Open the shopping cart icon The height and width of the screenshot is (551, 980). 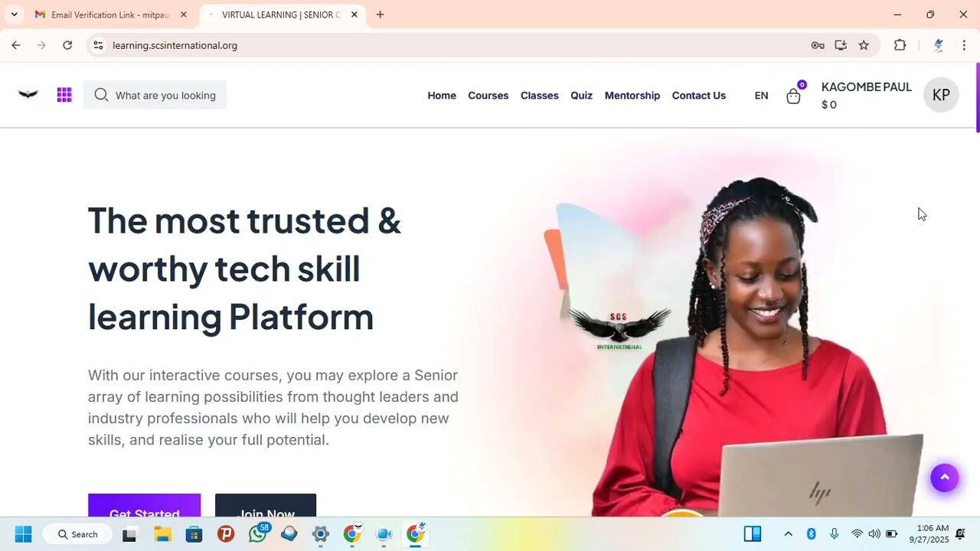793,96
